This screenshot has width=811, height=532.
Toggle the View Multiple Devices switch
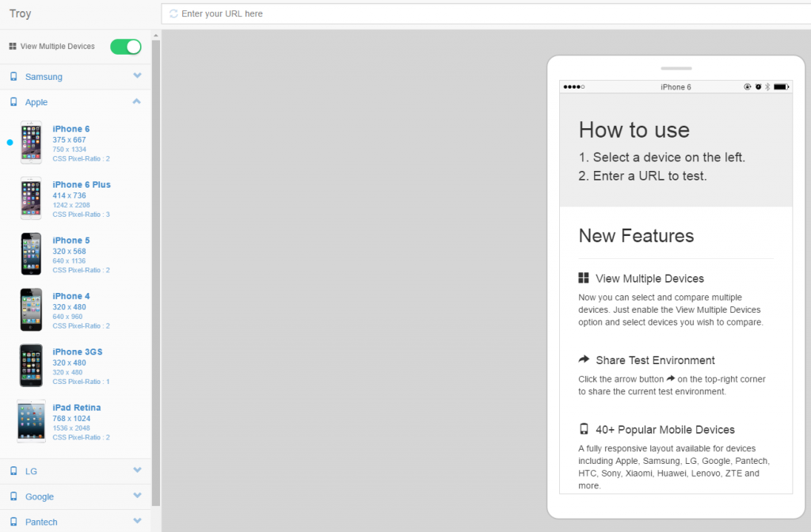[126, 47]
